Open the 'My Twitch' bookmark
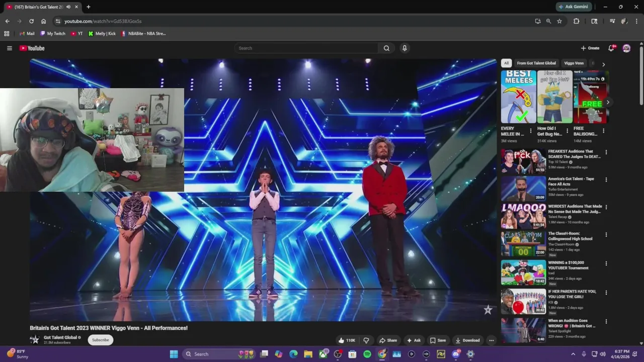Viewport: 644px width, 362px height. coord(52,34)
